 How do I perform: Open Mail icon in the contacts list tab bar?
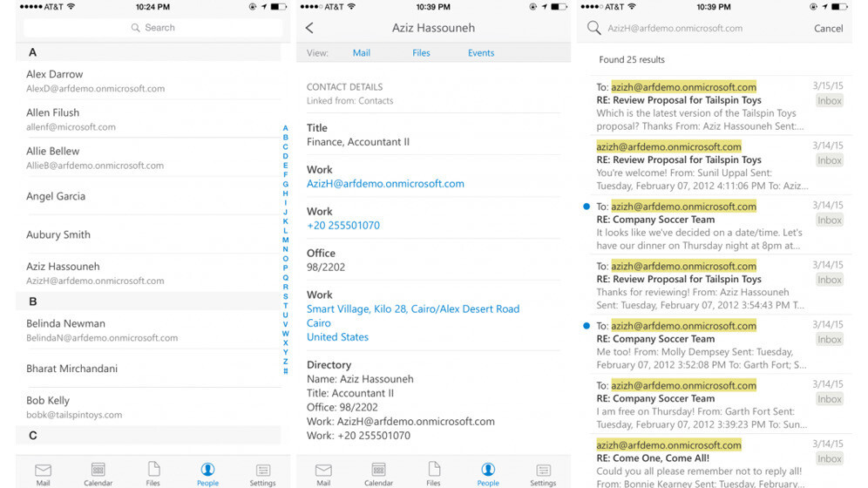click(x=43, y=473)
